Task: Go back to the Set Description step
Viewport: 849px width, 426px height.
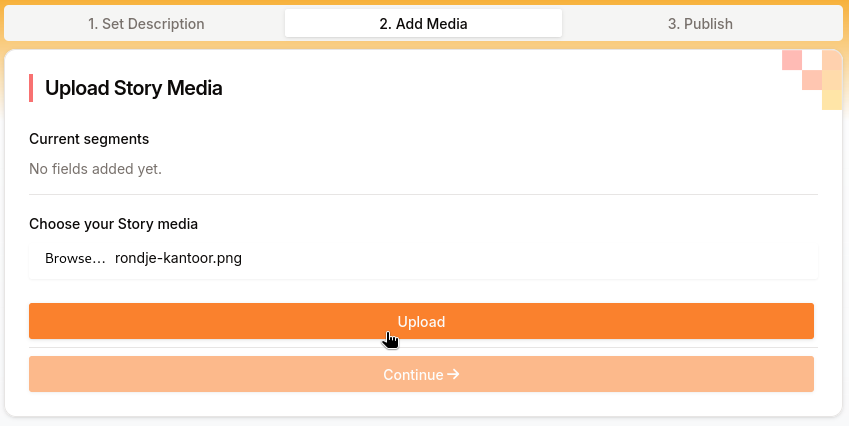Action: 146,24
